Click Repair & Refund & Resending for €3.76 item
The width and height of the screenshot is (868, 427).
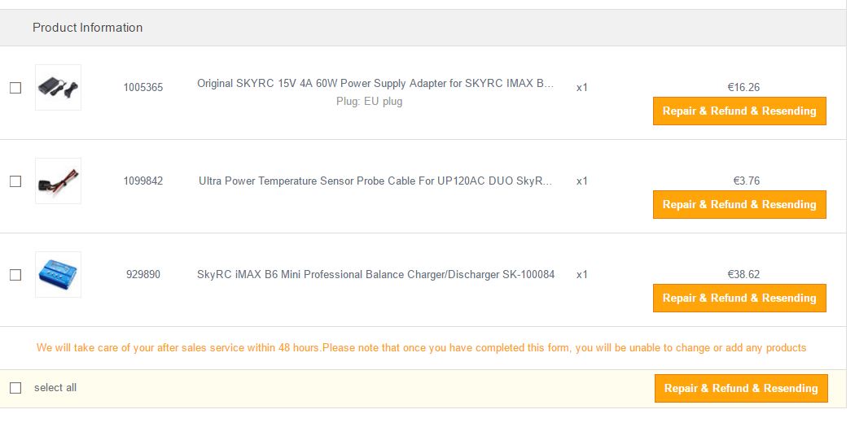pos(739,205)
